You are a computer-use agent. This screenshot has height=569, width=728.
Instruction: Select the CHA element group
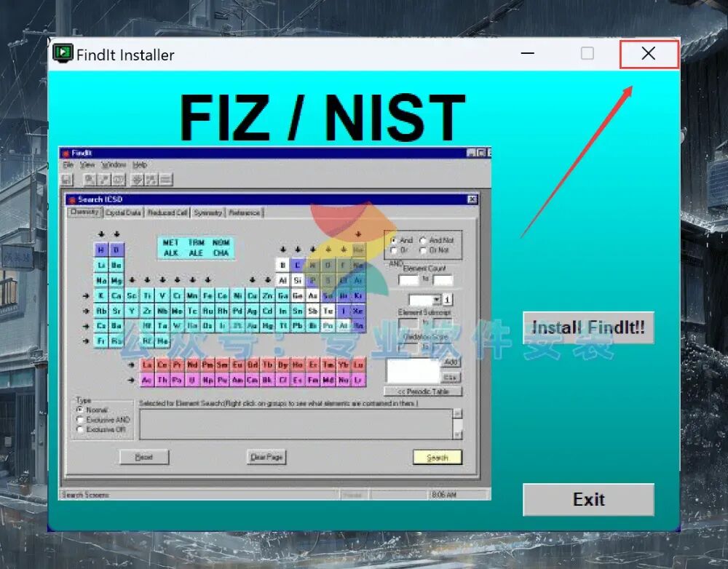pyautogui.click(x=221, y=253)
